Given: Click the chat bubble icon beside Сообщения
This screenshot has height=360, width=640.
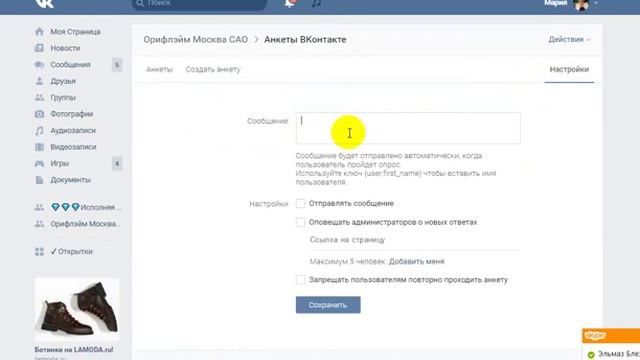Looking at the screenshot, I should [x=39, y=64].
